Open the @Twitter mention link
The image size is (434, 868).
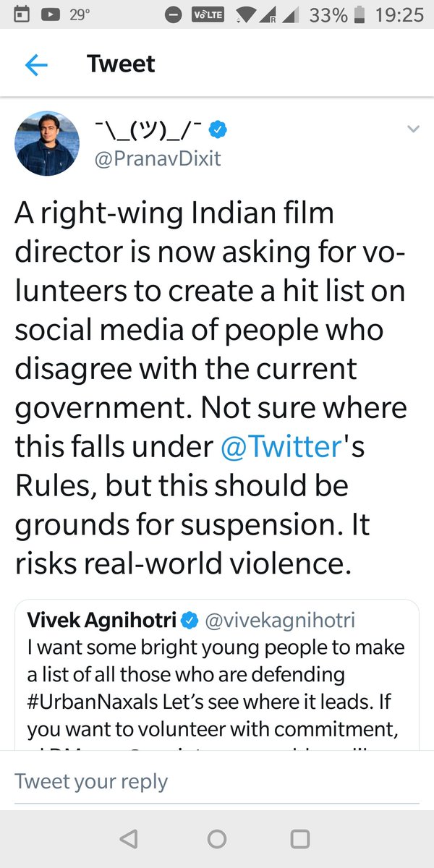click(x=281, y=448)
